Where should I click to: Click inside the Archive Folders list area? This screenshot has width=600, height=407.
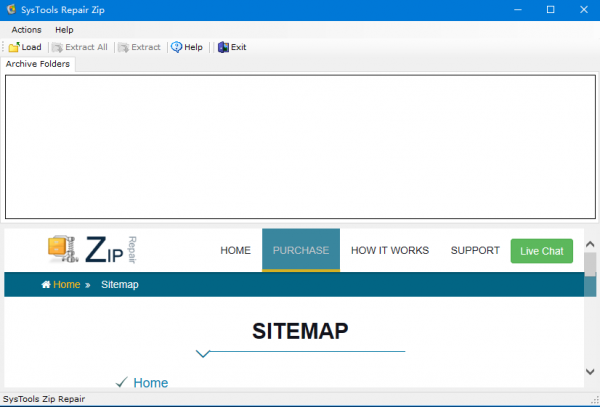point(300,147)
